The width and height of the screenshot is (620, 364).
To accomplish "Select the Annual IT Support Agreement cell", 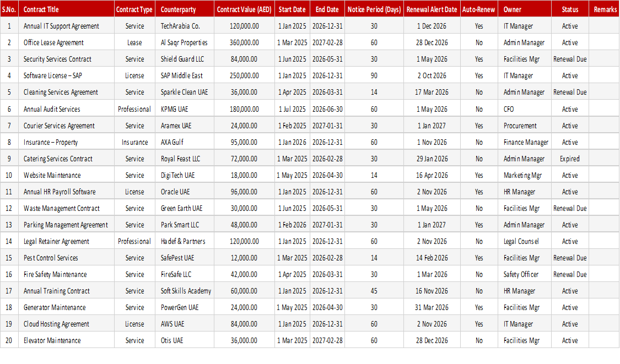I will point(67,26).
